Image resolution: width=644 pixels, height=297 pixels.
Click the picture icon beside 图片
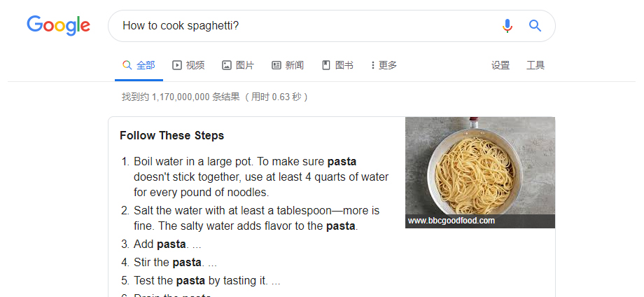pos(227,65)
